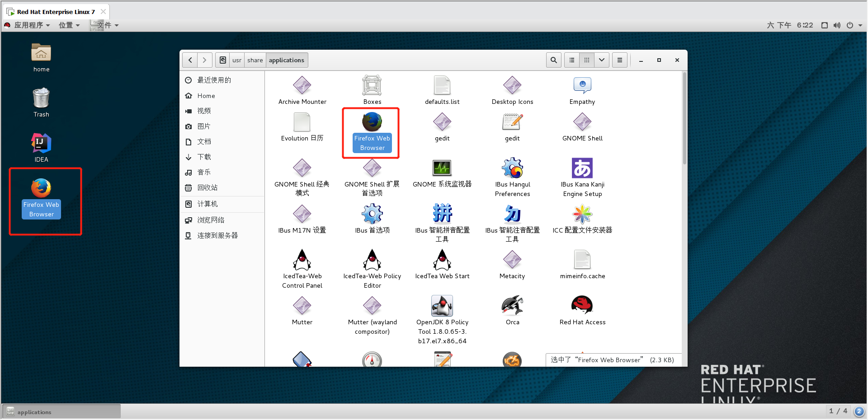This screenshot has height=420, width=868.
Task: Click the search button in file manager
Action: (x=554, y=60)
